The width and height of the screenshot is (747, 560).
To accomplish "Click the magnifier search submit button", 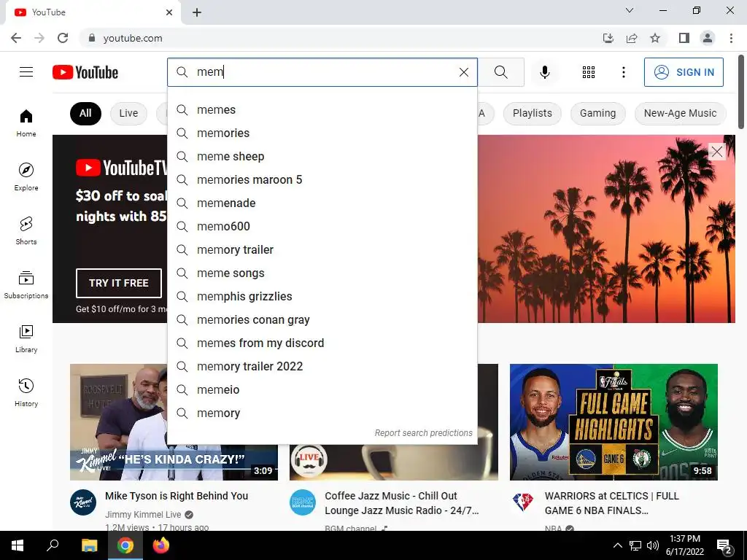I will (x=500, y=72).
